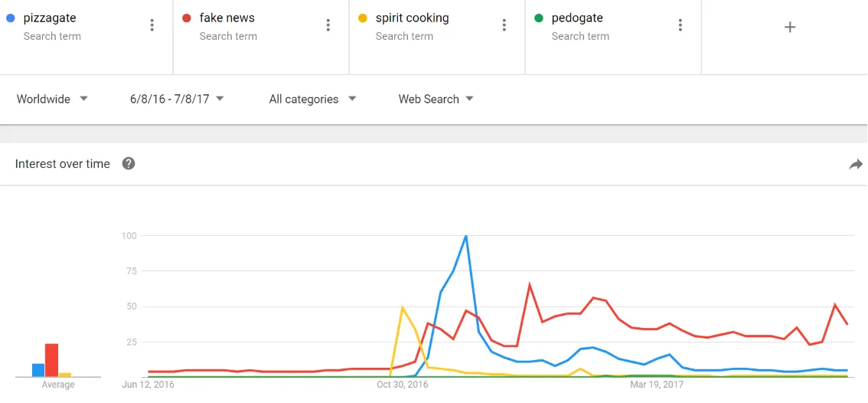Share the Interest over time chart
Screen dimensions: 868x403
click(855, 164)
